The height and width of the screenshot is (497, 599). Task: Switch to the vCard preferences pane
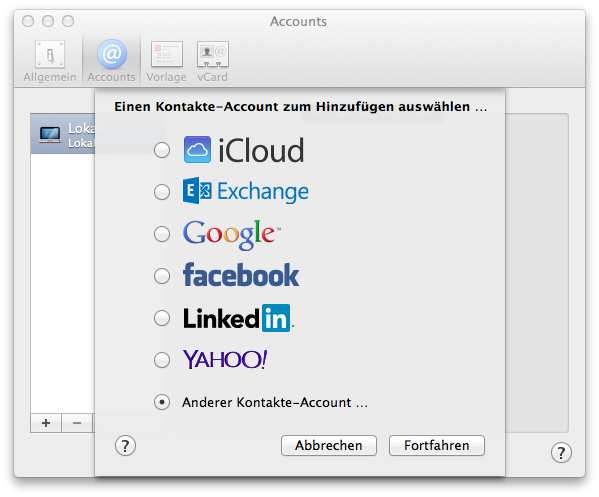tap(212, 61)
